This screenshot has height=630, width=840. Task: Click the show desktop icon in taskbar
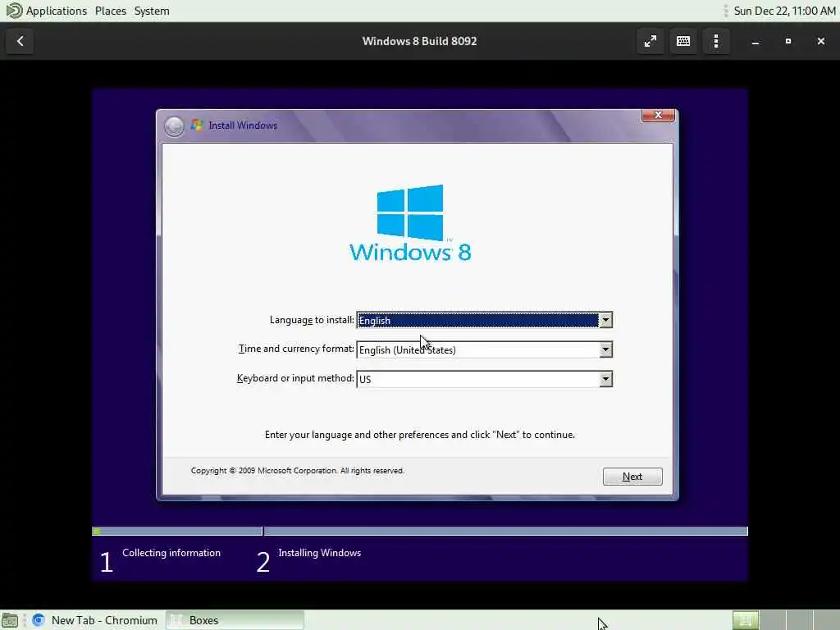[x=10, y=620]
